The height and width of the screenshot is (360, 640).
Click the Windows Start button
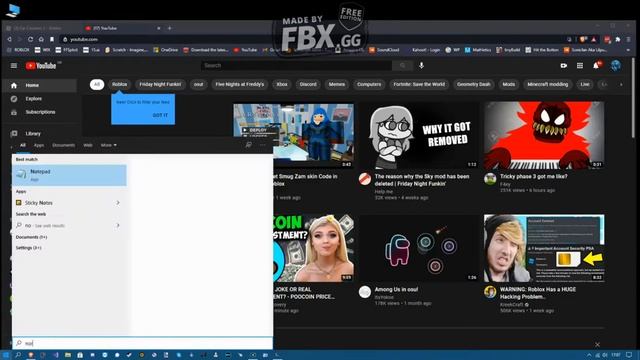[x=6, y=355]
